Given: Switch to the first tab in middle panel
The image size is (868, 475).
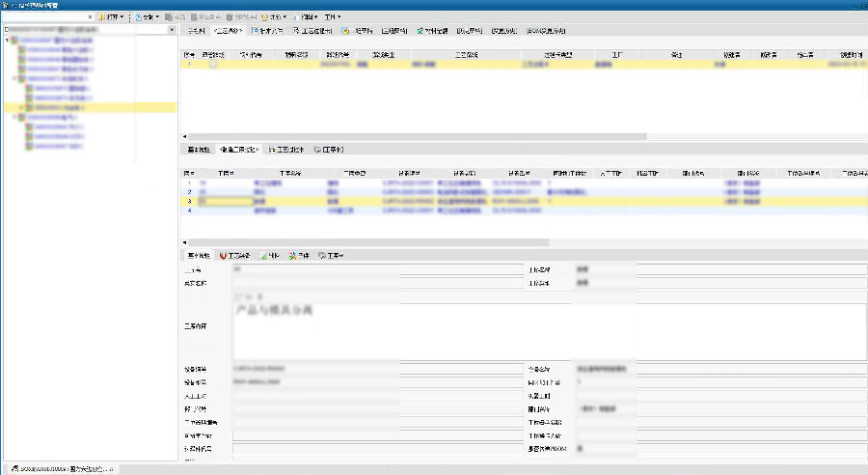Looking at the screenshot, I should (198, 150).
